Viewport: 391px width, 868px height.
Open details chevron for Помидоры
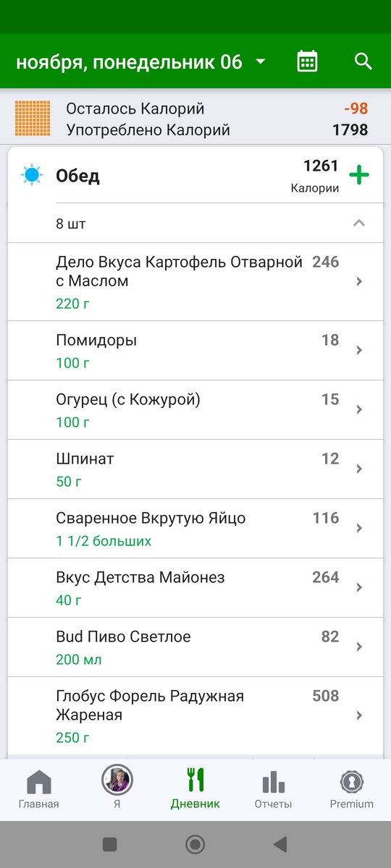point(359,351)
